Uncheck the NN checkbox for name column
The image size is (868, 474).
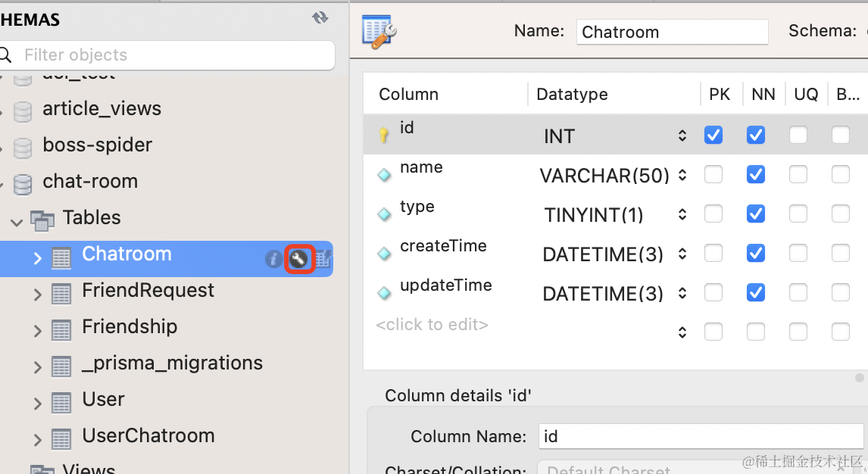pos(755,175)
